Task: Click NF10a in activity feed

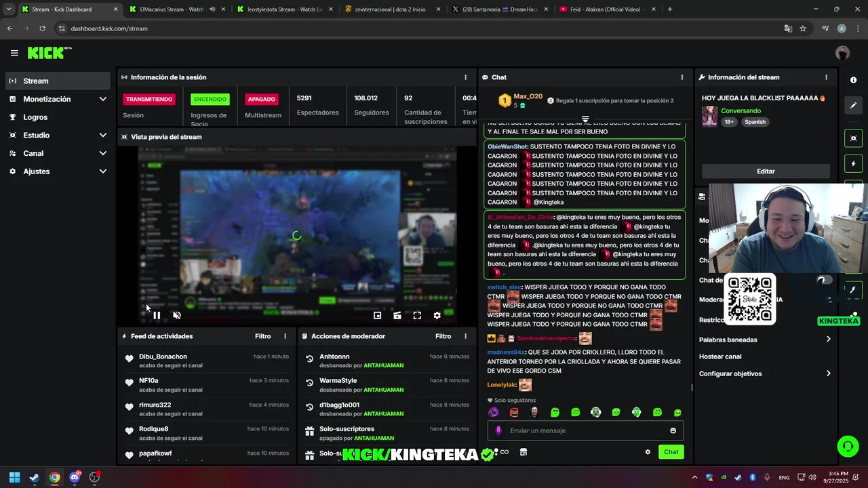Action: (149, 381)
